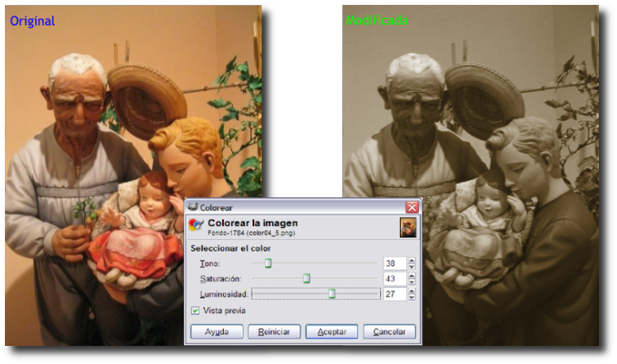617x364 pixels.
Task: Increase Saturación value with up arrow
Action: coord(411,275)
